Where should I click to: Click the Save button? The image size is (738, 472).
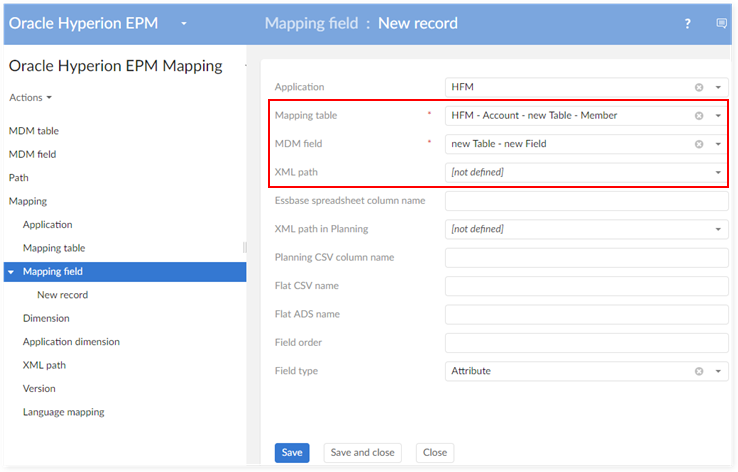click(292, 452)
